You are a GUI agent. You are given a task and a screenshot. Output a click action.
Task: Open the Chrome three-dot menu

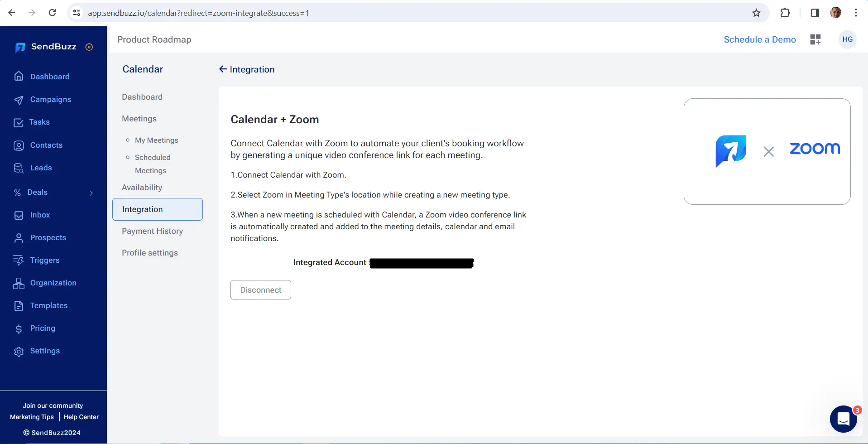point(856,13)
